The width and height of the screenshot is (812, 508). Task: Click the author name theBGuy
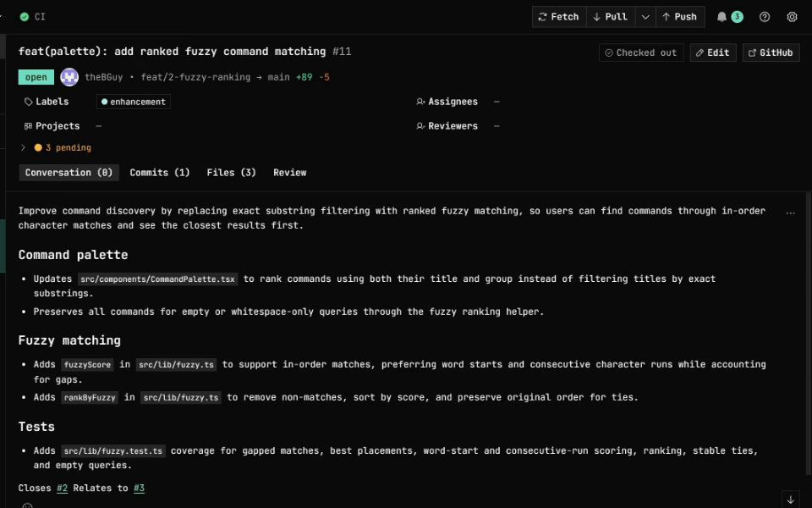tap(103, 77)
